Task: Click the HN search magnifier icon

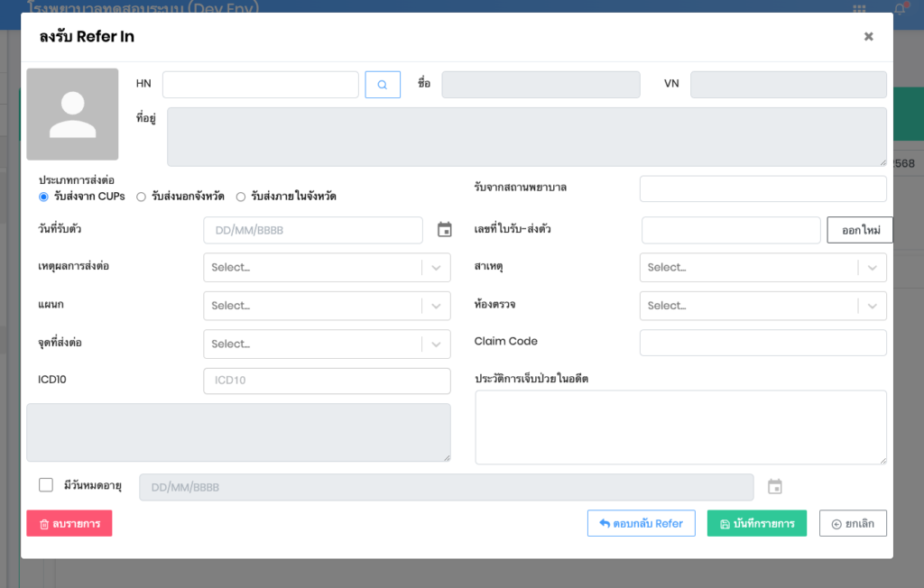Action: point(383,85)
